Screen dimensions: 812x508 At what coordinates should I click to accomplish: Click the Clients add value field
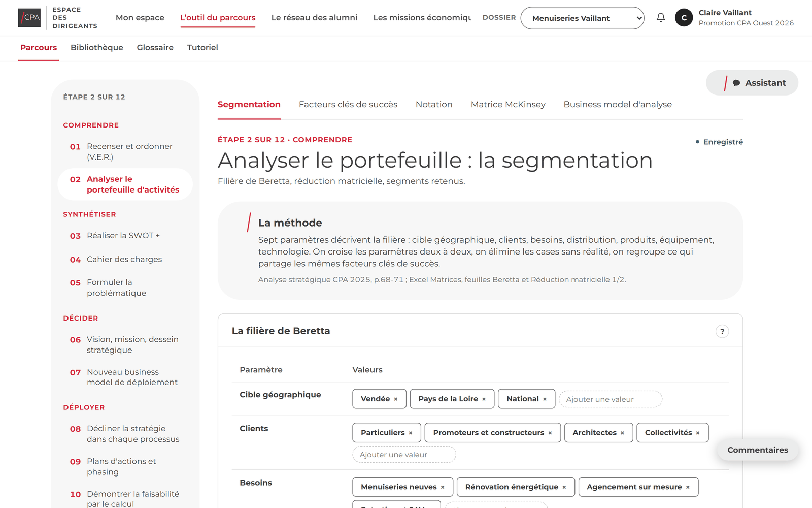click(404, 455)
